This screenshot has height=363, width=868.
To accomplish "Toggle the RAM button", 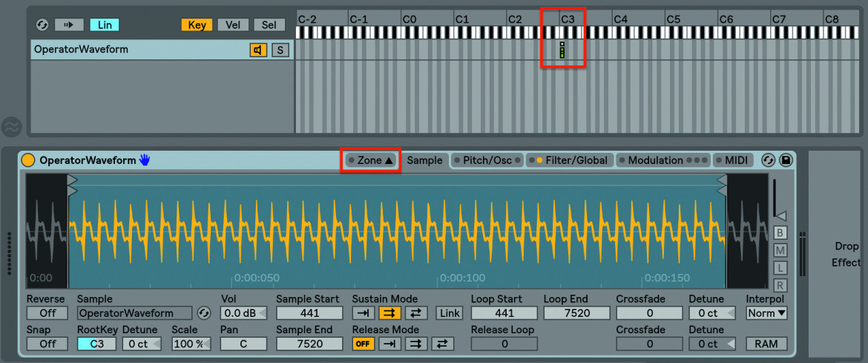I will click(766, 344).
